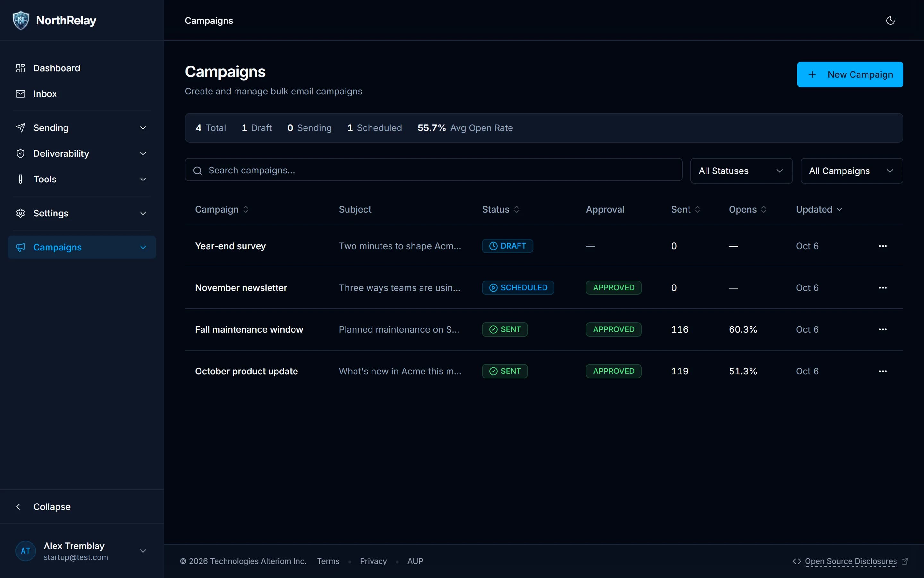The height and width of the screenshot is (578, 924).
Task: Open actions menu for October product update
Action: (882, 371)
